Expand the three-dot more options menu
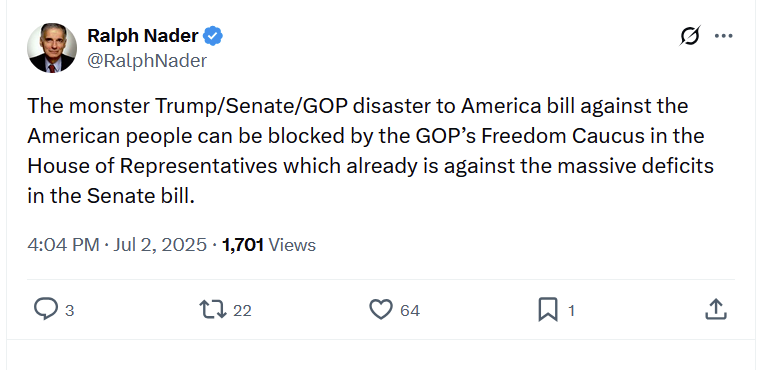 point(724,36)
